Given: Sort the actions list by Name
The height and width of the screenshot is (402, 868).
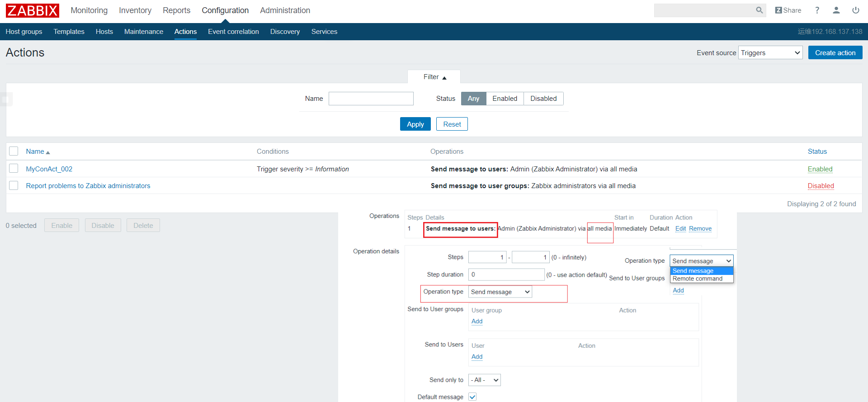Looking at the screenshot, I should (38, 151).
